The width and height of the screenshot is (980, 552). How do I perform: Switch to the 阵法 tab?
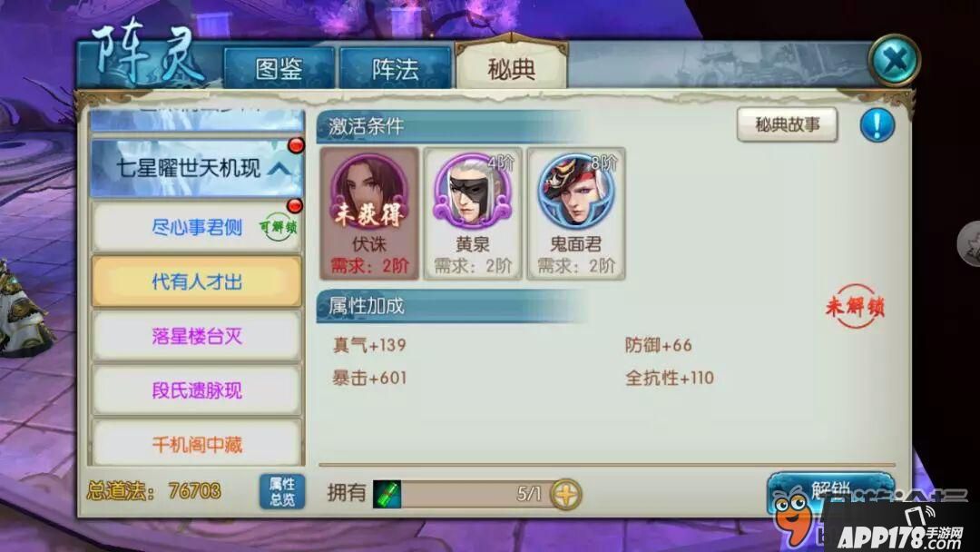[395, 68]
